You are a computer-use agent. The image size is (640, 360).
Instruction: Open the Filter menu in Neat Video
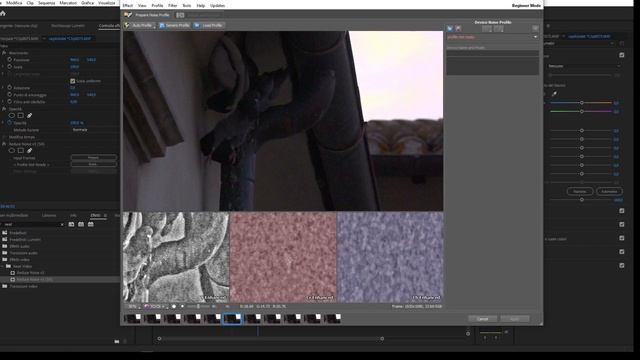[x=173, y=6]
